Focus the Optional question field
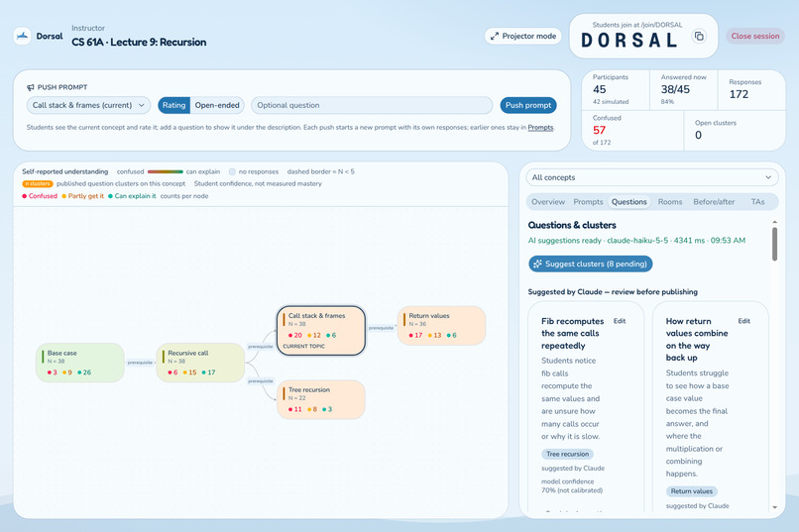Image resolution: width=799 pixels, height=532 pixels. 372,105
